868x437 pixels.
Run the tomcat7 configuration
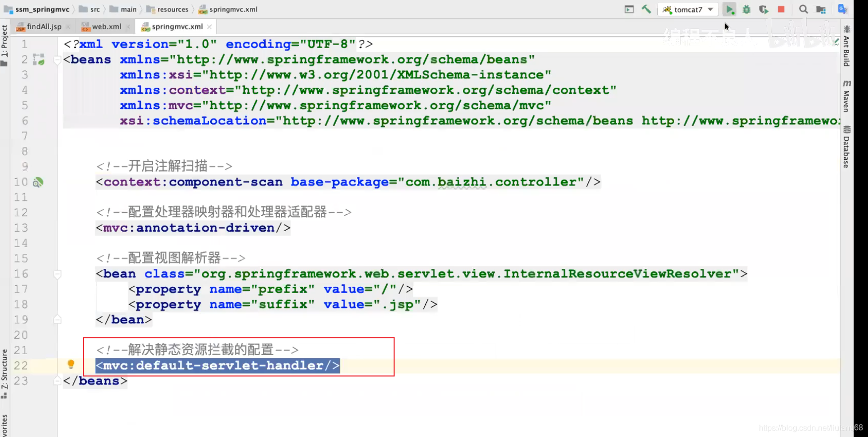click(729, 9)
